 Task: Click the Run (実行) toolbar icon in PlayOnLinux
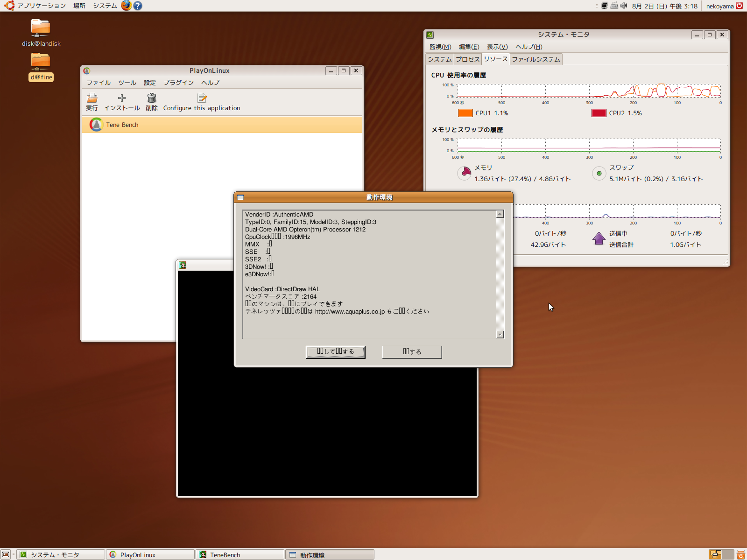pos(92,98)
